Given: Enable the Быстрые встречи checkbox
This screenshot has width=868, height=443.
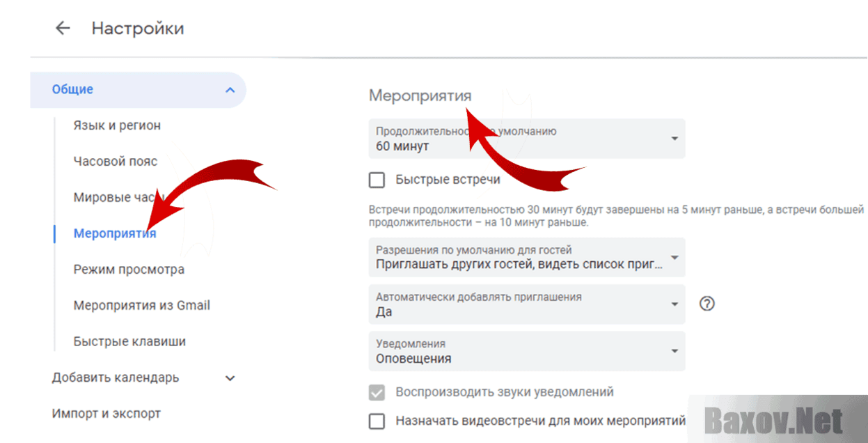Looking at the screenshot, I should coord(377,180).
